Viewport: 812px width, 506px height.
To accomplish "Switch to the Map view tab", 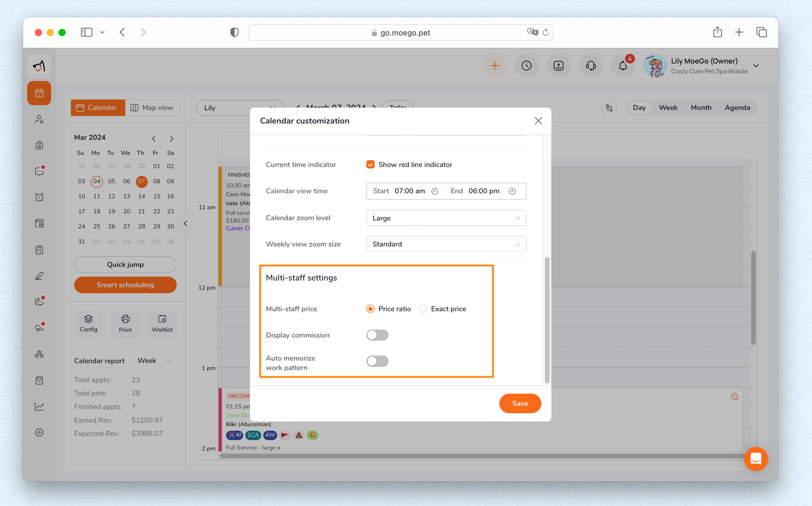I will coord(152,108).
